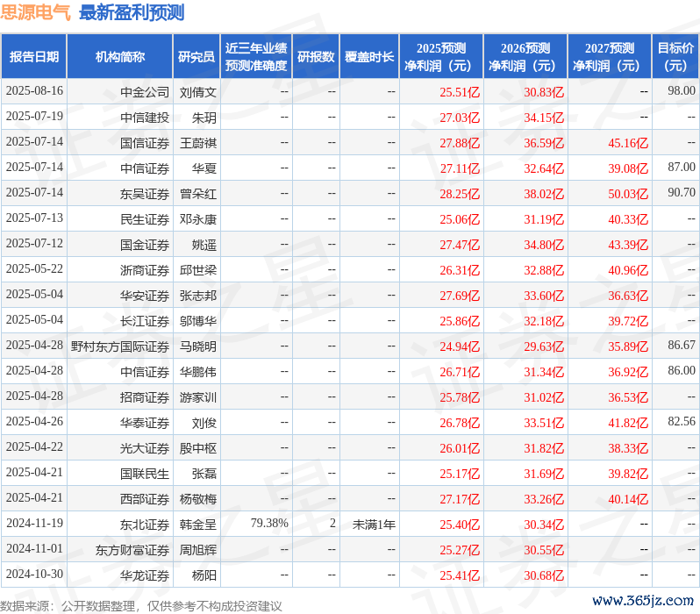Screen dimensions: 700x614
Task: Click target price 87.00
Action: (x=682, y=167)
